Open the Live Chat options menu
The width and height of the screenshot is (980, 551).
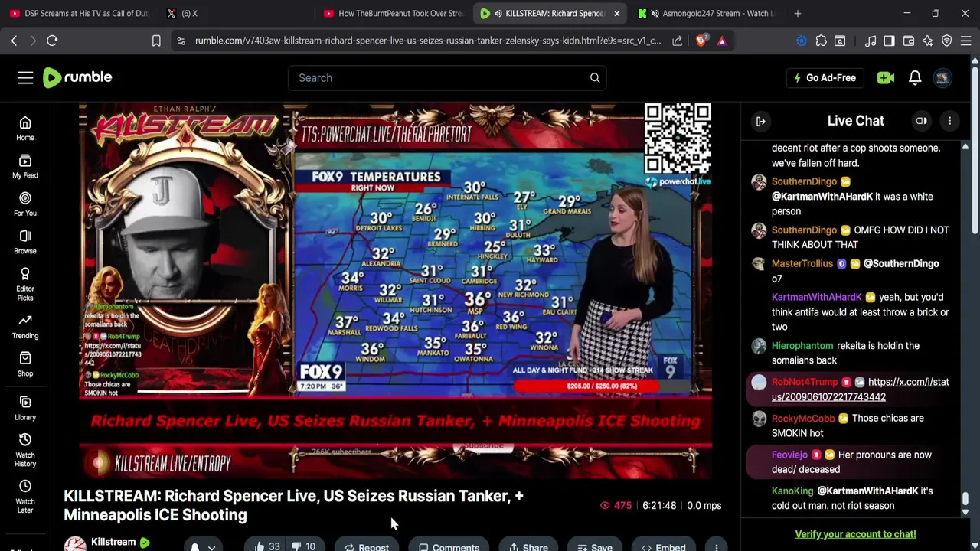pyautogui.click(x=950, y=121)
